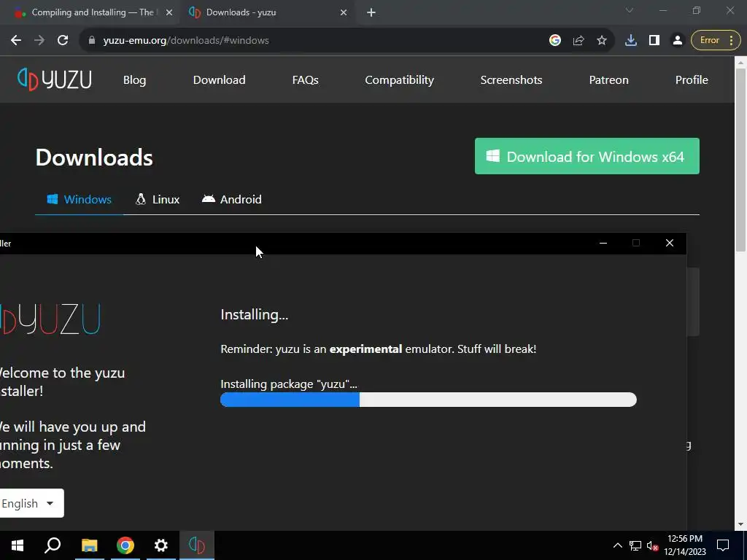The height and width of the screenshot is (560, 747).
Task: Click Download for Windows x64 button
Action: (587, 156)
